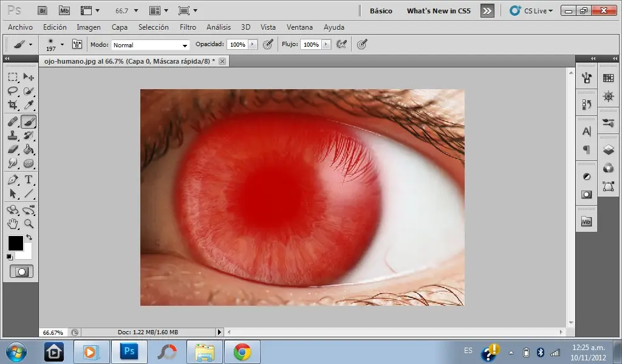Pick the Clone Stamp tool

13,135
